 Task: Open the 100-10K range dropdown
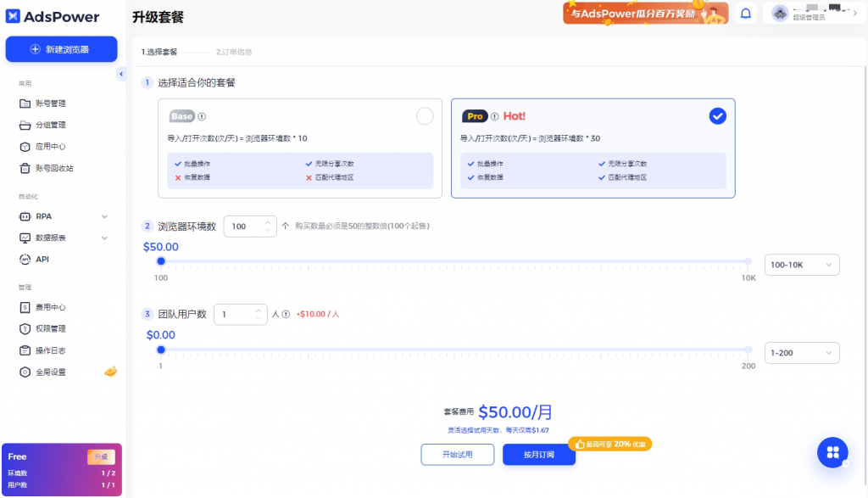[x=801, y=265]
